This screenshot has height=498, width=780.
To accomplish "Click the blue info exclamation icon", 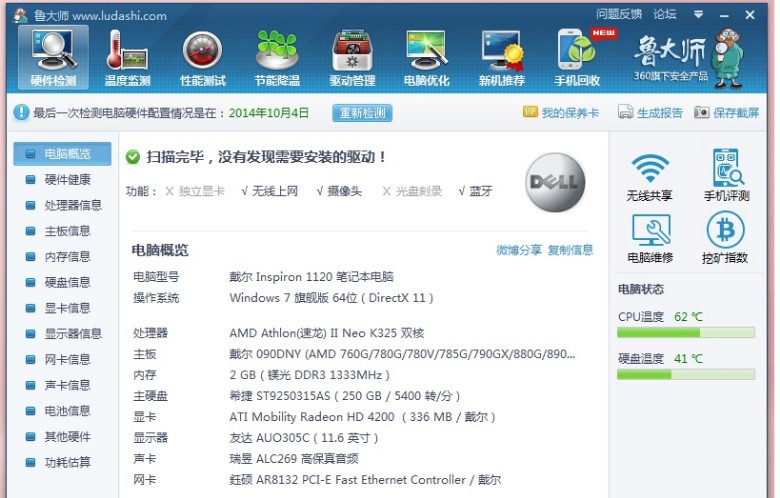I will (x=21, y=112).
